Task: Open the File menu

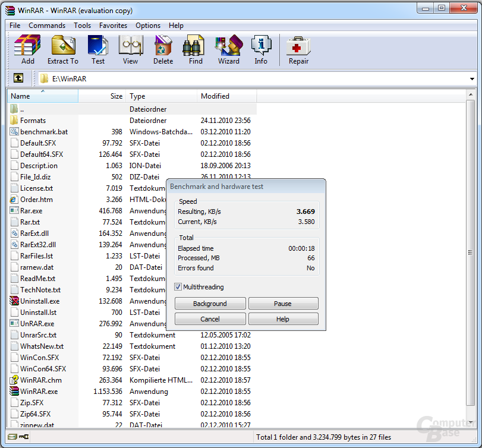Action: pyautogui.click(x=15, y=26)
